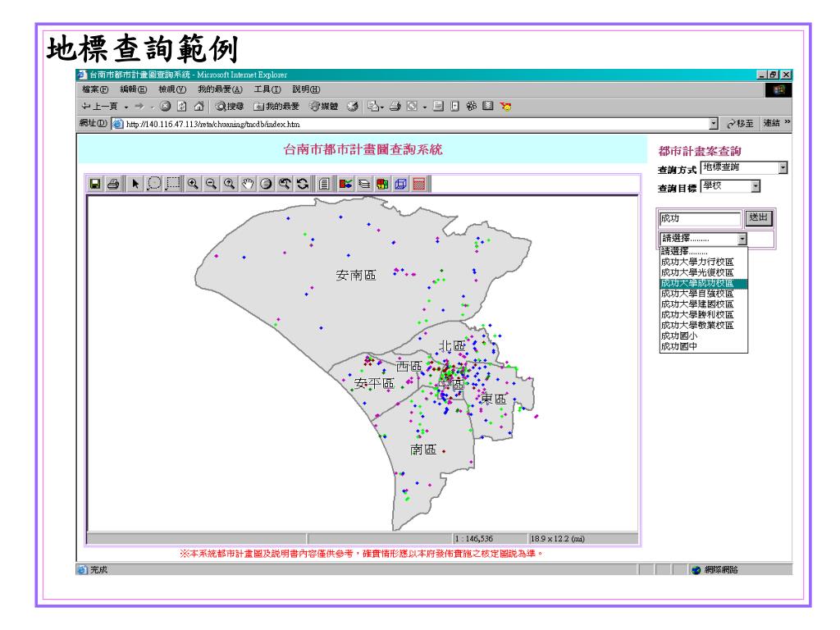Click the previous zoom magnifier-with-arrow icon
The image size is (840, 630).
click(x=285, y=185)
